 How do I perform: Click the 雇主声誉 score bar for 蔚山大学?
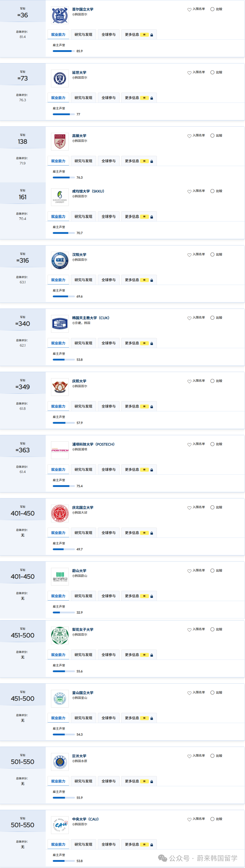(x=64, y=612)
